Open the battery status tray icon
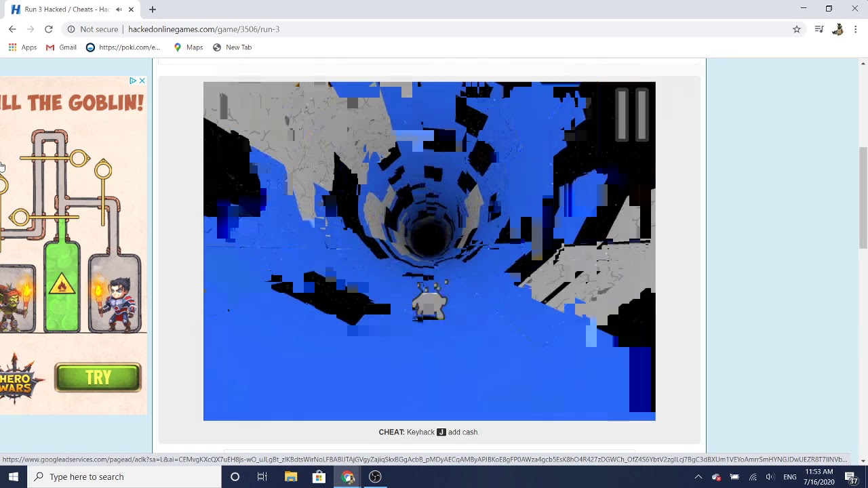The width and height of the screenshot is (868, 488). (734, 476)
